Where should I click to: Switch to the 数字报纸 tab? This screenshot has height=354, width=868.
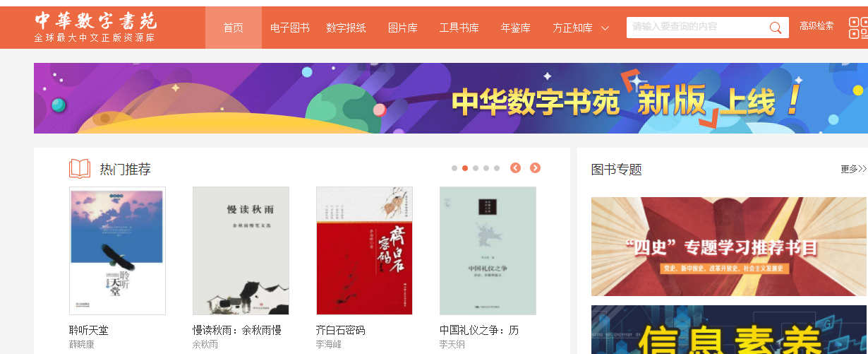coord(346,28)
